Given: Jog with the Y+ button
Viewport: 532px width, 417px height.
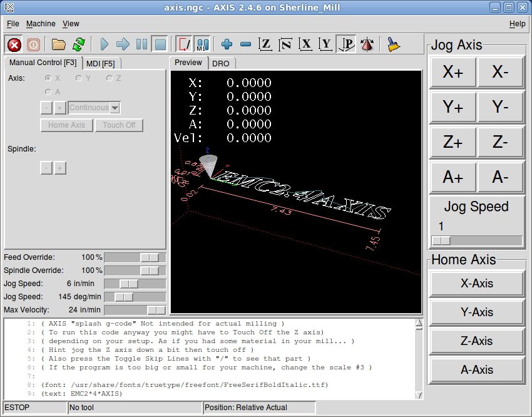Looking at the screenshot, I should point(453,107).
